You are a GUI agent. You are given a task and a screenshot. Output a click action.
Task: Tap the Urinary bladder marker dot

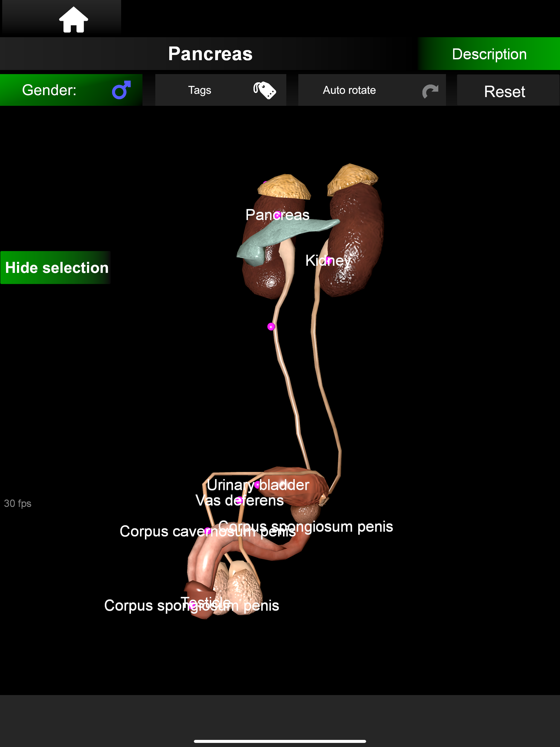257,485
